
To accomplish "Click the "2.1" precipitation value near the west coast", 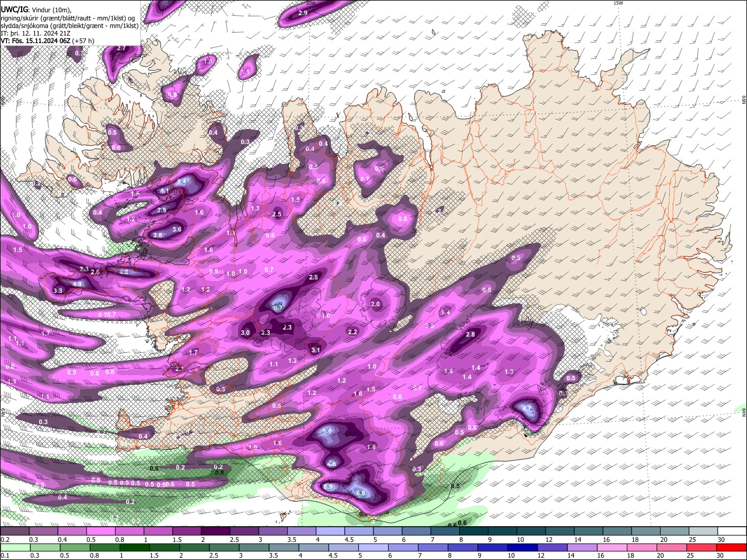I will 180,369.
